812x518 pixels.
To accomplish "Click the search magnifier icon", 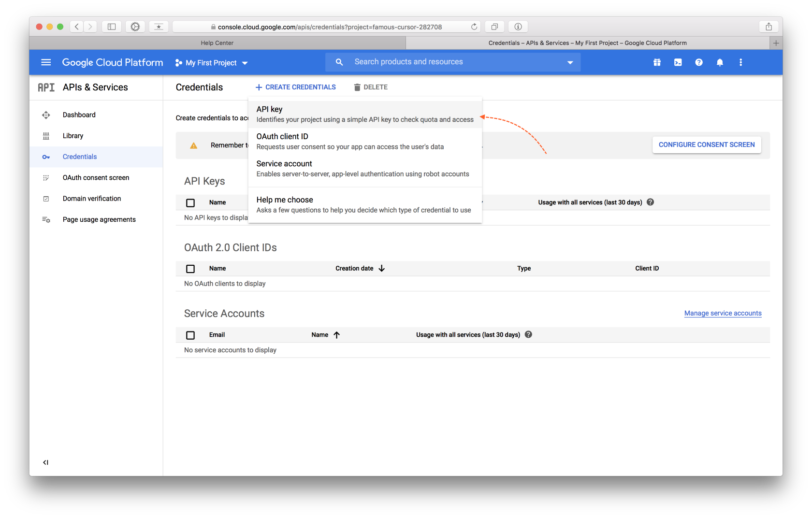I will click(339, 62).
